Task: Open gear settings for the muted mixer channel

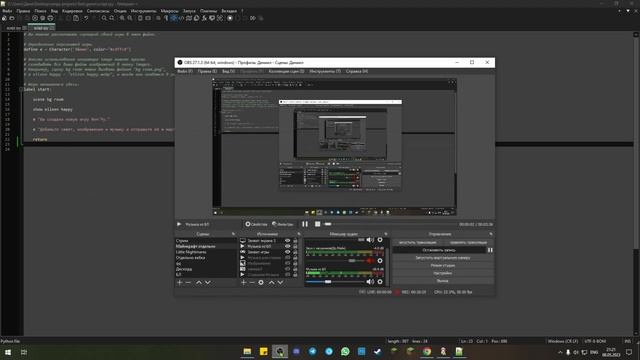Action: tap(380, 260)
